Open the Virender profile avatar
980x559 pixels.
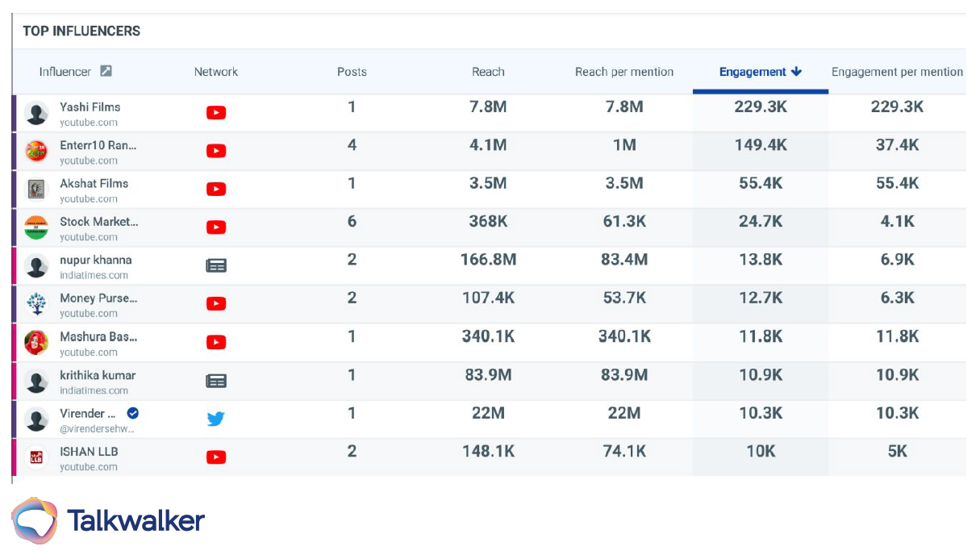36,419
